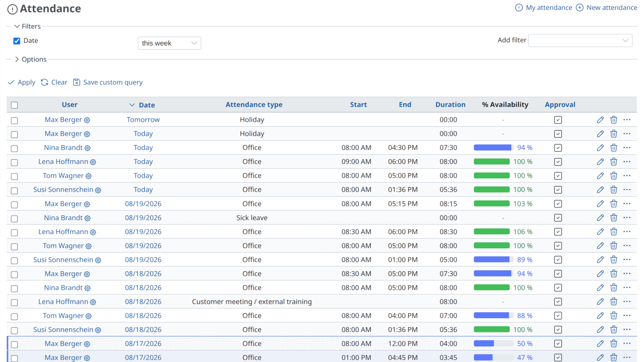This screenshot has height=362, width=644.
Task: Click the Clear refresh icon
Action: coord(44,82)
